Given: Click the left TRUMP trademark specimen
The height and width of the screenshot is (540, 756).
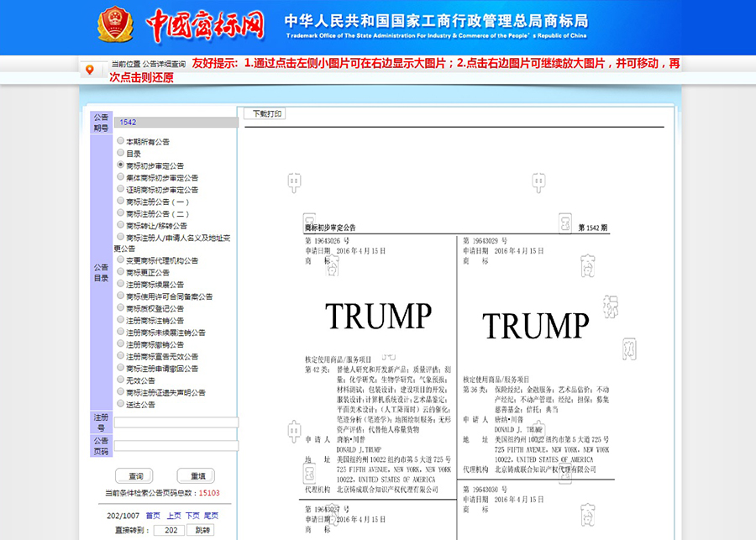Looking at the screenshot, I should coord(378,316).
